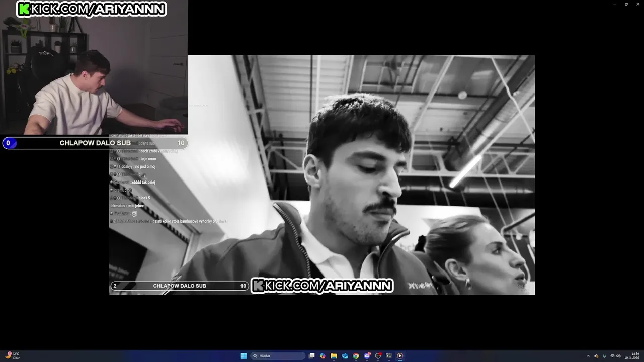
Task: Click the cloud weather tray icon
Action: coord(596,356)
